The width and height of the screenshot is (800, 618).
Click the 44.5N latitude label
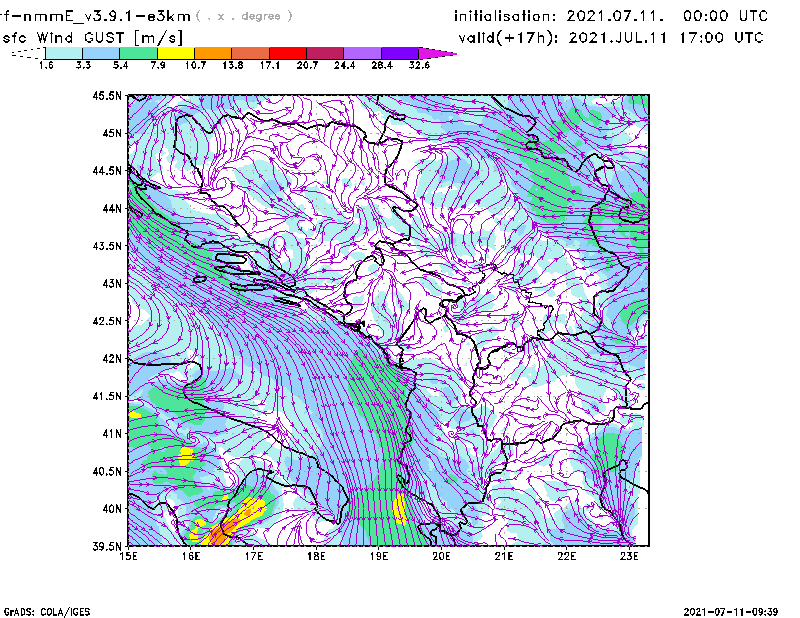(x=107, y=170)
